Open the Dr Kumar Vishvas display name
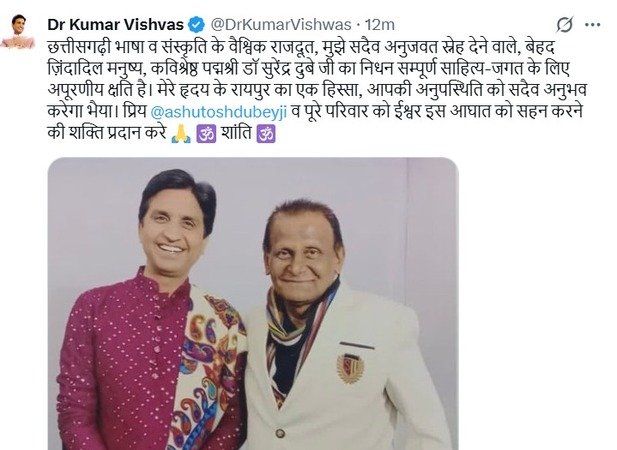The height and width of the screenshot is (450, 617). [116, 25]
